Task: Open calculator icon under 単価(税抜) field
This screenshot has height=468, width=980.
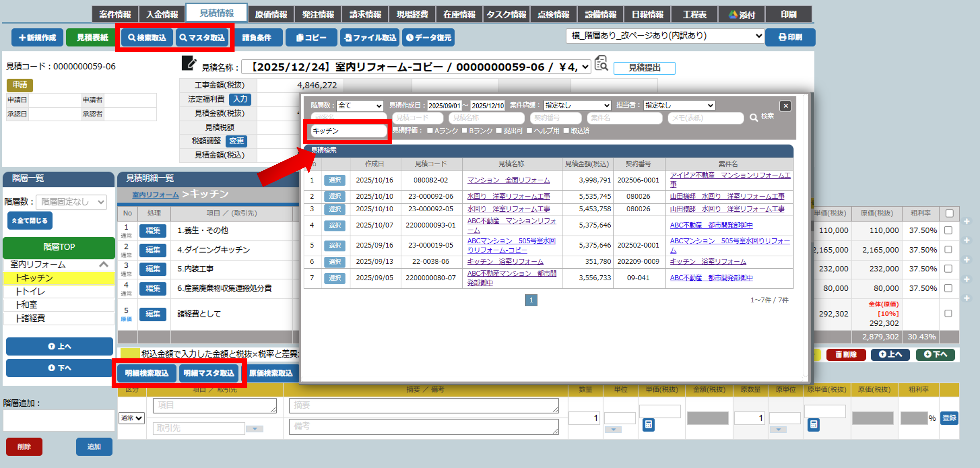Action: (648, 425)
